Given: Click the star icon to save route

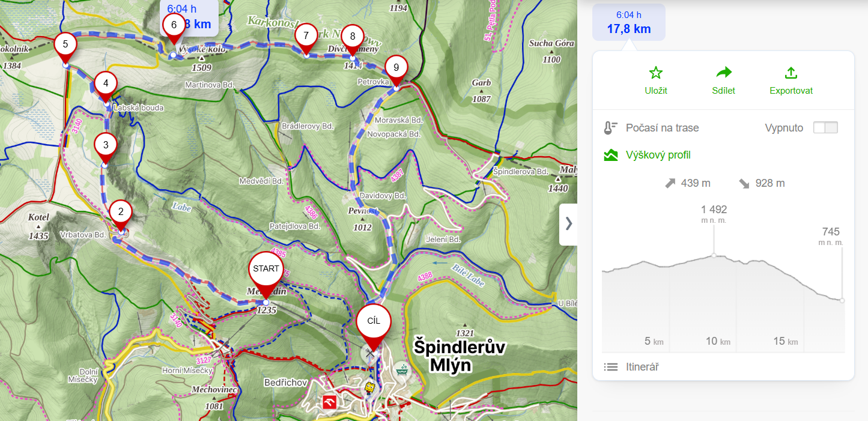Looking at the screenshot, I should [x=656, y=73].
